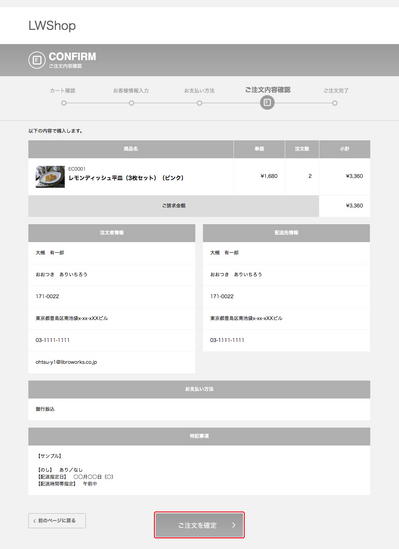Click the active ご注文内容確認 step icon

(267, 103)
